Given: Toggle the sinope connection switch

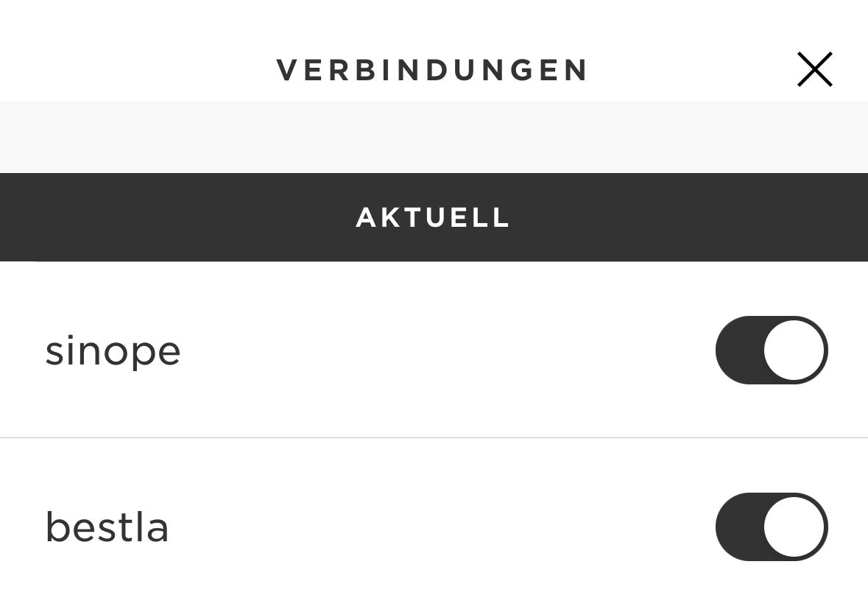Looking at the screenshot, I should [772, 350].
